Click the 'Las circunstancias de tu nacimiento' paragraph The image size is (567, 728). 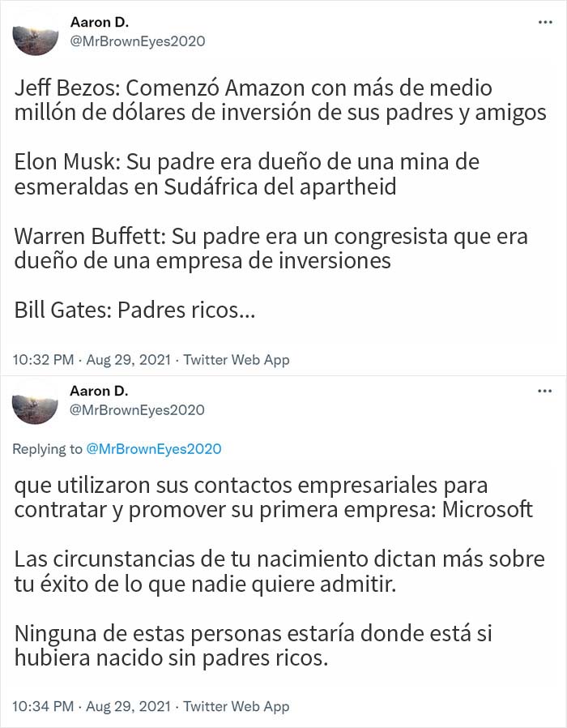(279, 572)
